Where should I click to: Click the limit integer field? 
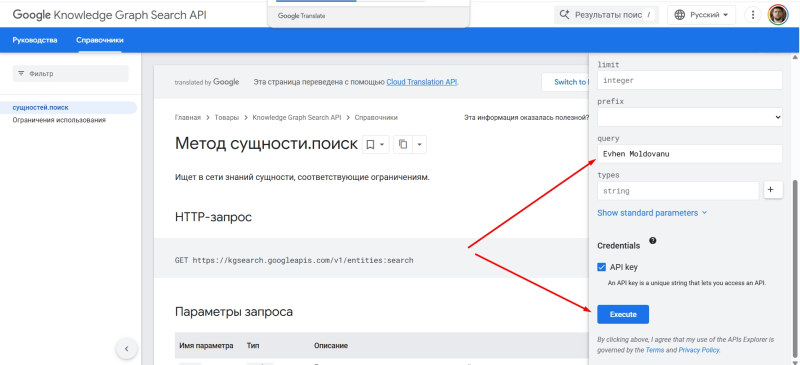(x=690, y=80)
